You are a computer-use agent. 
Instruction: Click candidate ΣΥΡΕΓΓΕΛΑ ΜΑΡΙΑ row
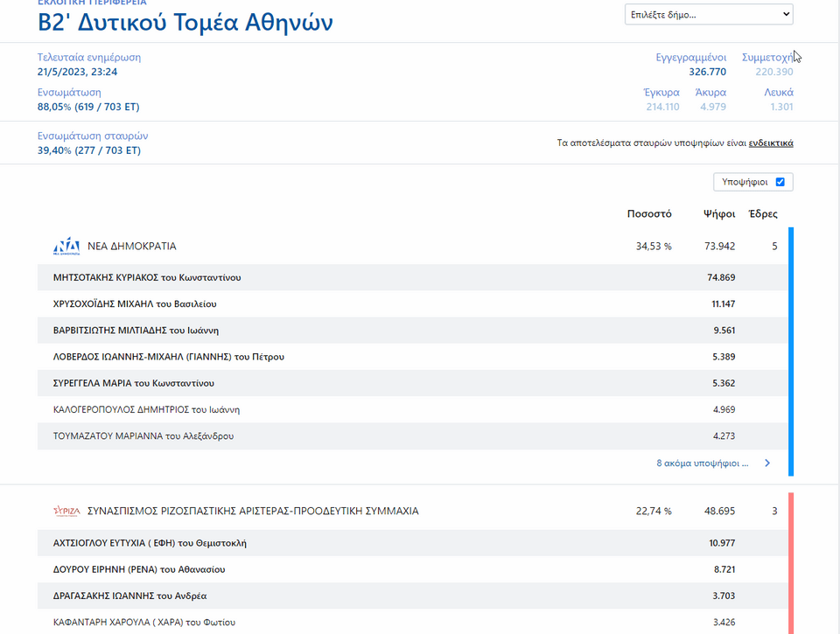[412, 383]
